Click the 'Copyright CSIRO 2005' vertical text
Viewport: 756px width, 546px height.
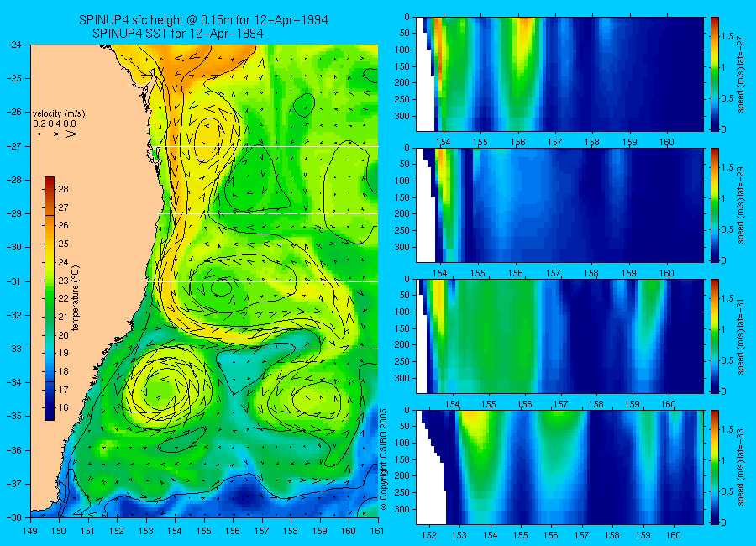coord(383,459)
